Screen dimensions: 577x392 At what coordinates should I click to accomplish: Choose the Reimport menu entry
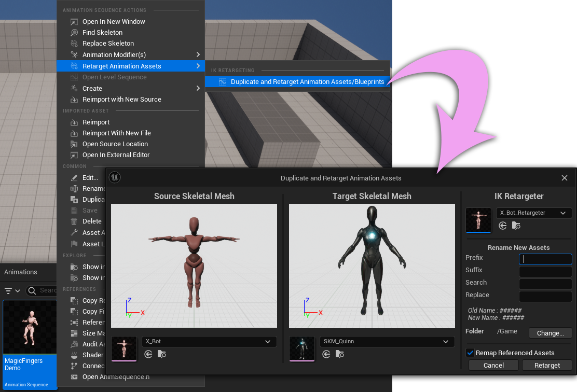click(131, 122)
